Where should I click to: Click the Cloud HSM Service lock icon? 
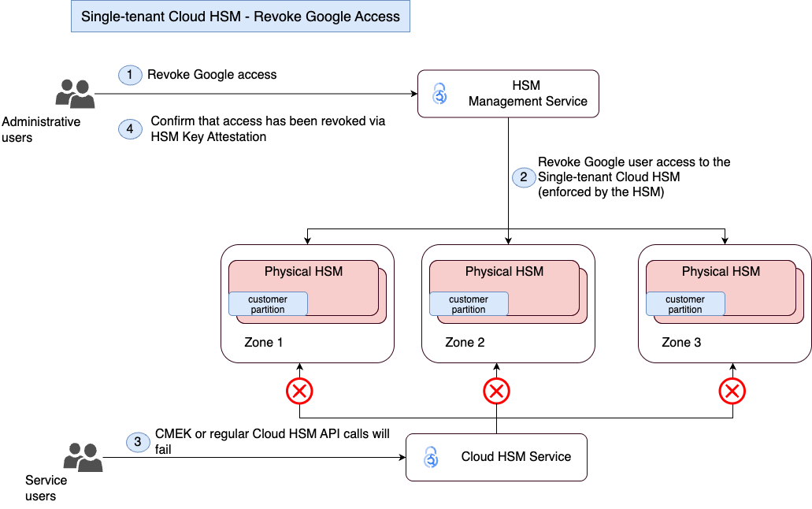pos(431,457)
